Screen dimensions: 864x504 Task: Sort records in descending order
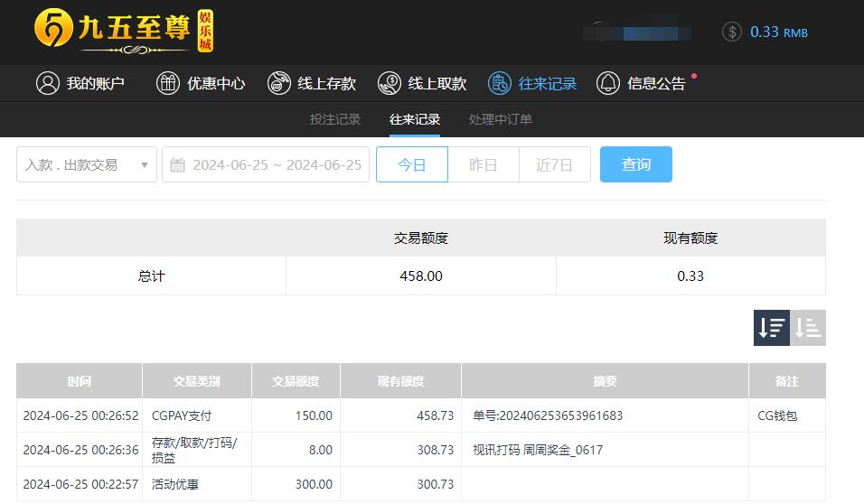[x=772, y=328]
